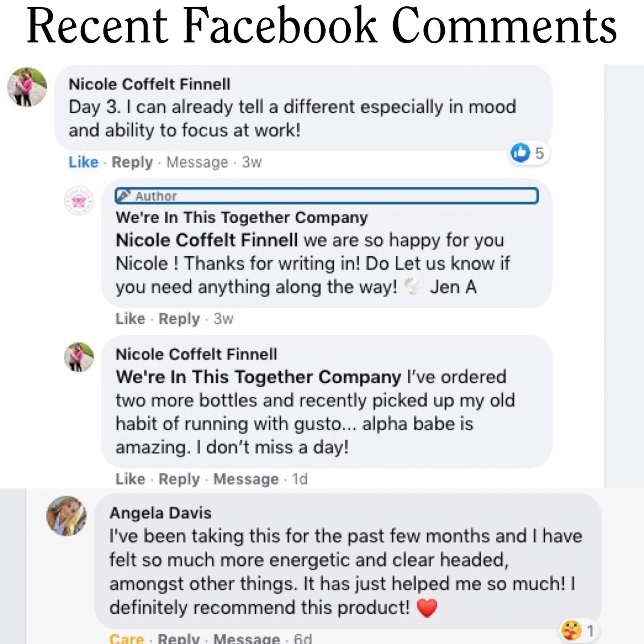Click the bold Nicole Coffelt Finnell mention
644x644 pixels.
206,240
